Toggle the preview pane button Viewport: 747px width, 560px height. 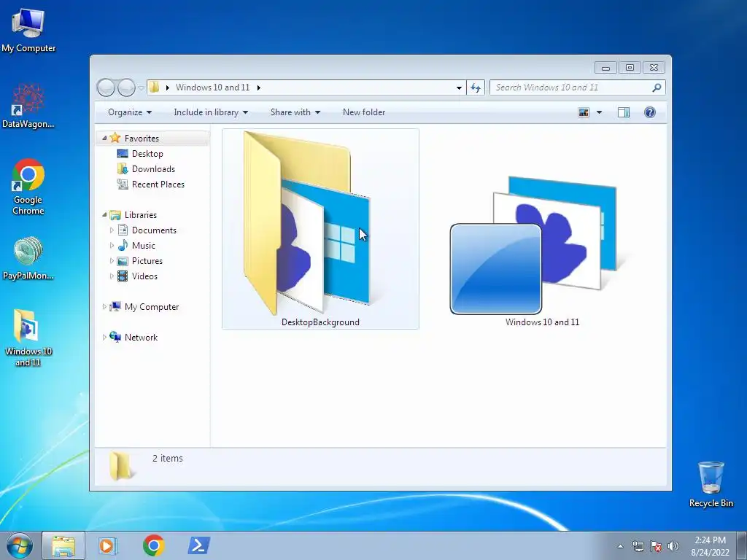pyautogui.click(x=624, y=112)
